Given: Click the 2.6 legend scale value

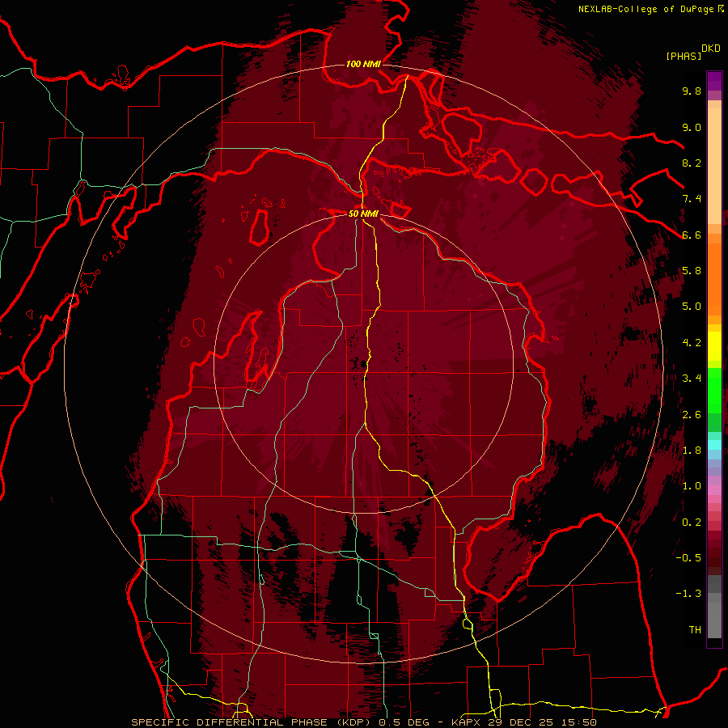Looking at the screenshot, I should (x=692, y=415).
